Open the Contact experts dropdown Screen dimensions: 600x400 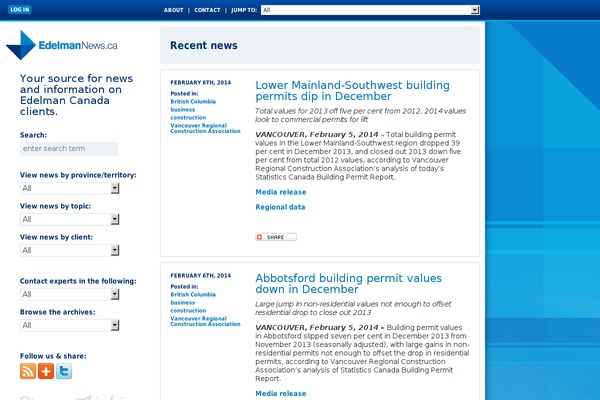[x=69, y=294]
